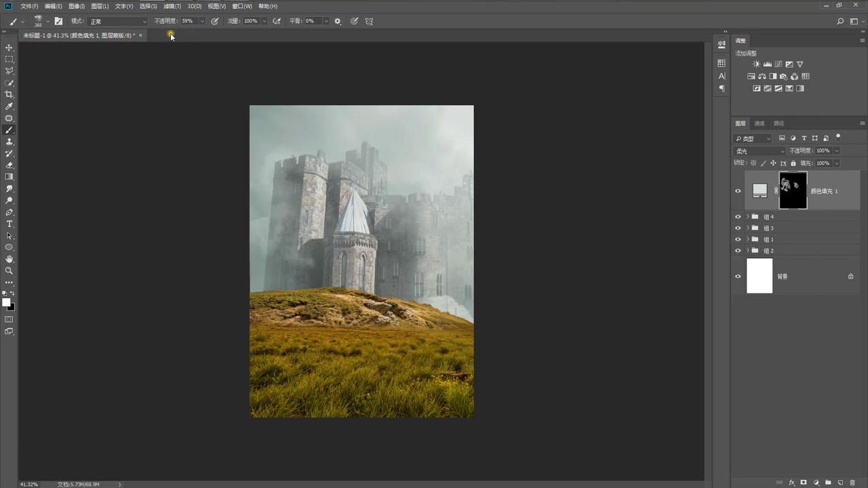Select the Horizontal Type tool

[x=9, y=224]
